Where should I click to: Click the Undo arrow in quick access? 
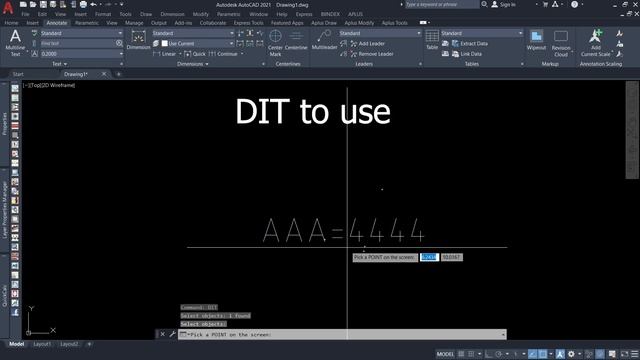pyautogui.click(x=93, y=4)
